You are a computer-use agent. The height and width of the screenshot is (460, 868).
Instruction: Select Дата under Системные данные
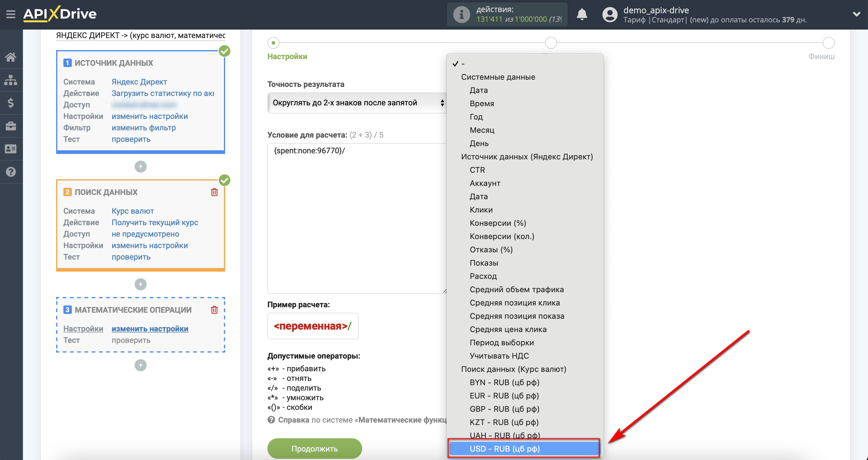tap(525, 90)
